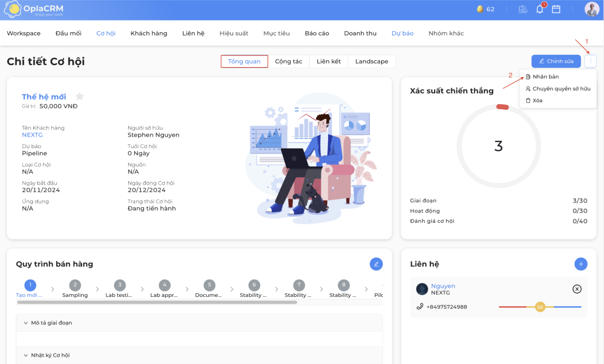Click the OplaCRM logo
The height and width of the screenshot is (364, 604).
click(x=34, y=9)
